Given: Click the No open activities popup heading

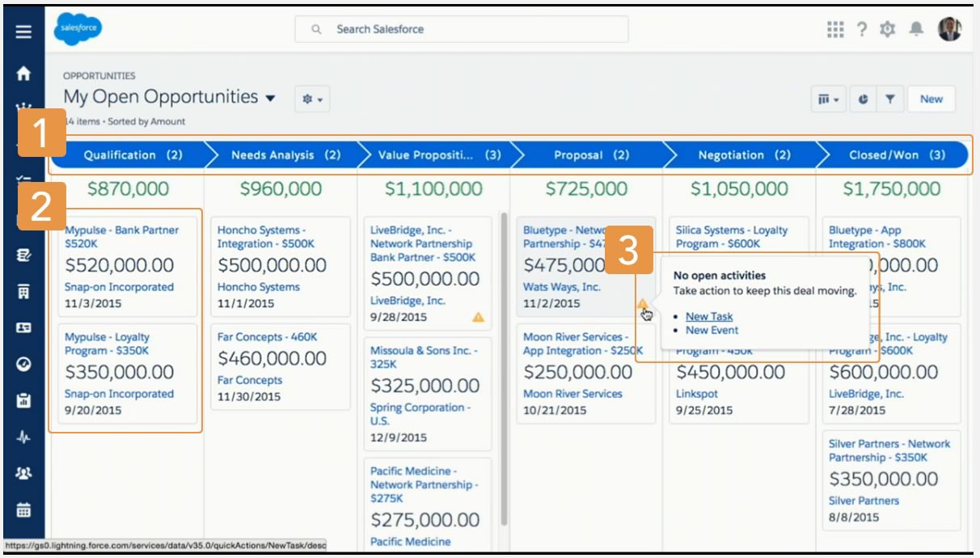Looking at the screenshot, I should click(720, 276).
